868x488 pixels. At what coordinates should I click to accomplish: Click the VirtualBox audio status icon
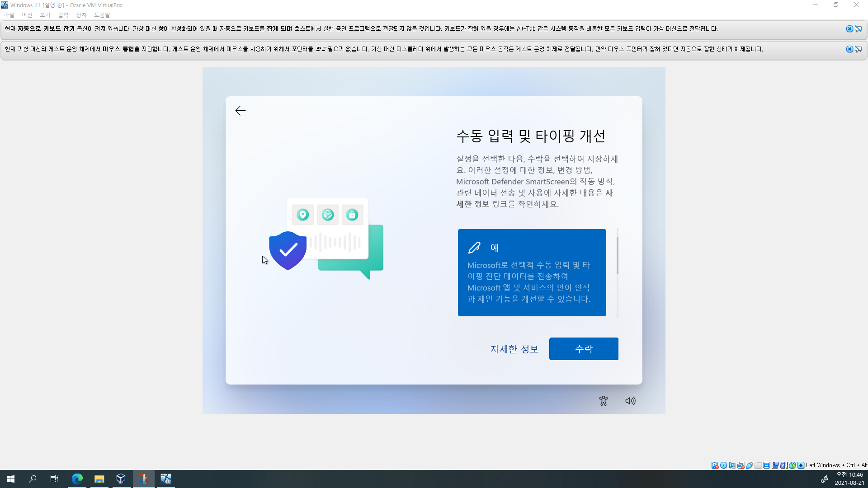pyautogui.click(x=732, y=465)
